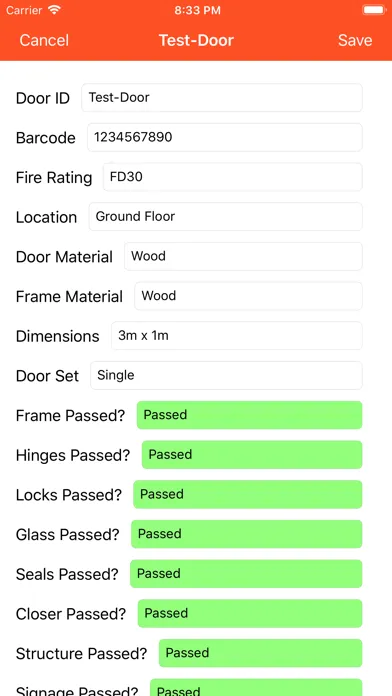
Task: Open the Fire Rating FD30 field
Action: pos(233,177)
